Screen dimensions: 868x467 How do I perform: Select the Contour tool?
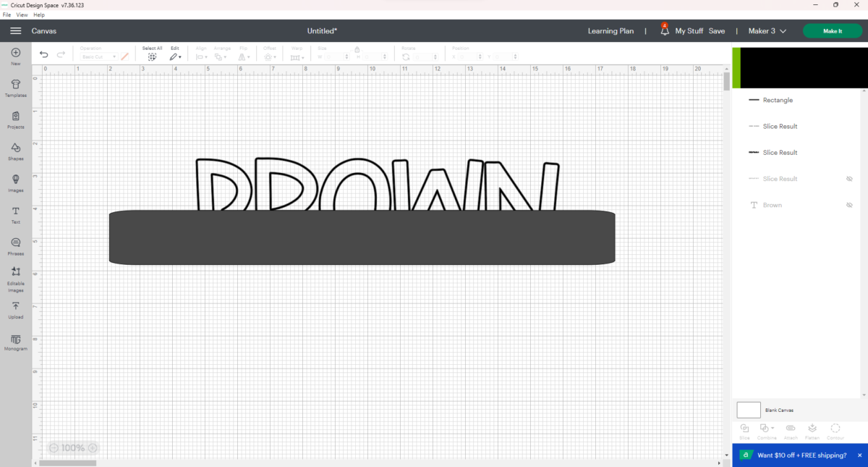click(x=835, y=429)
